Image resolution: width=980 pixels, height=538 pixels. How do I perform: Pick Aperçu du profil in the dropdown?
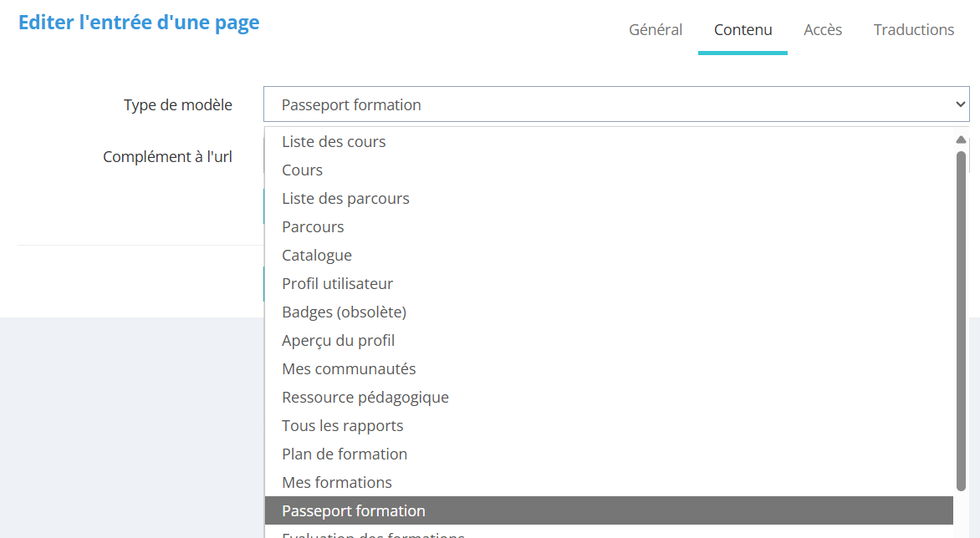coord(338,340)
